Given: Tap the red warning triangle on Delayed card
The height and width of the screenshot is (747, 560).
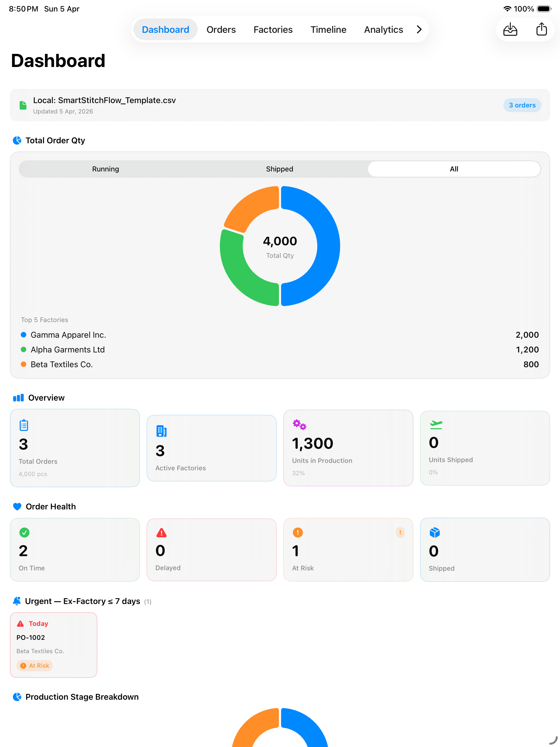Looking at the screenshot, I should tap(161, 533).
